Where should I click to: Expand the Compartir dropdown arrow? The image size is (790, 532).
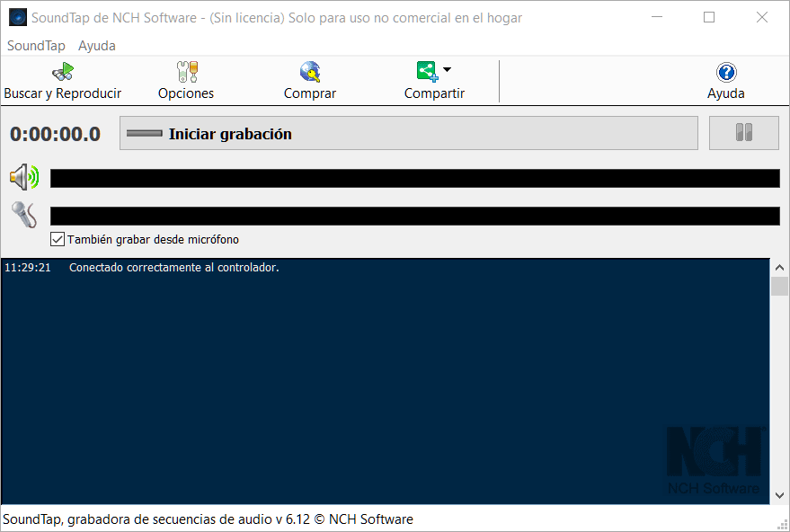447,69
